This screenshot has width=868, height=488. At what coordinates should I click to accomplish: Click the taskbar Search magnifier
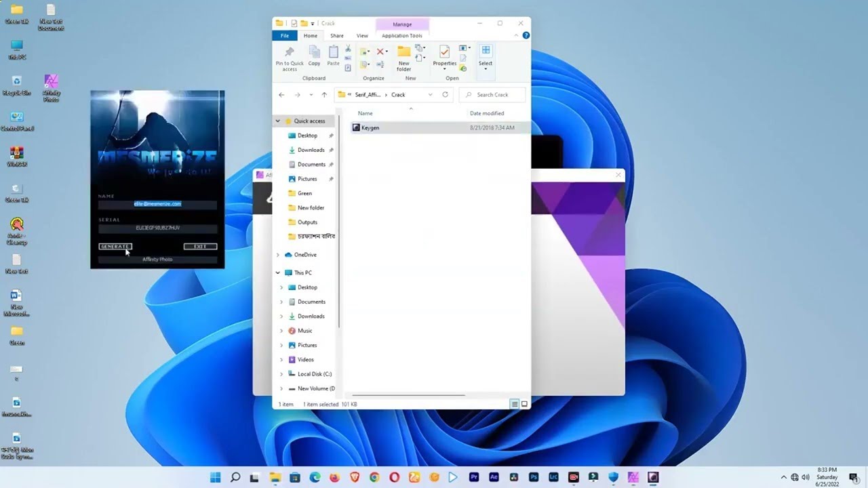tap(235, 477)
